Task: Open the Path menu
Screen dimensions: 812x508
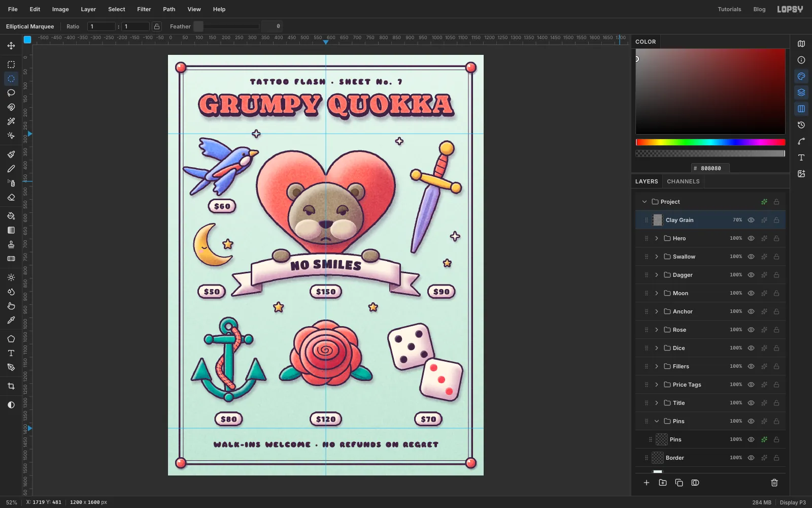Action: coord(169,9)
